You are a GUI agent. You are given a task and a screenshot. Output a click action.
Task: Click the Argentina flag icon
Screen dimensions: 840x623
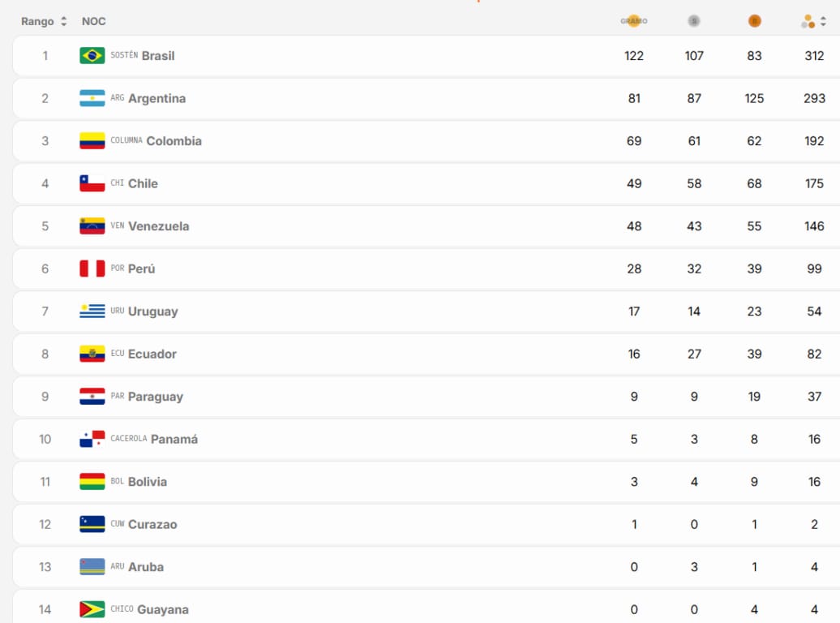point(92,98)
